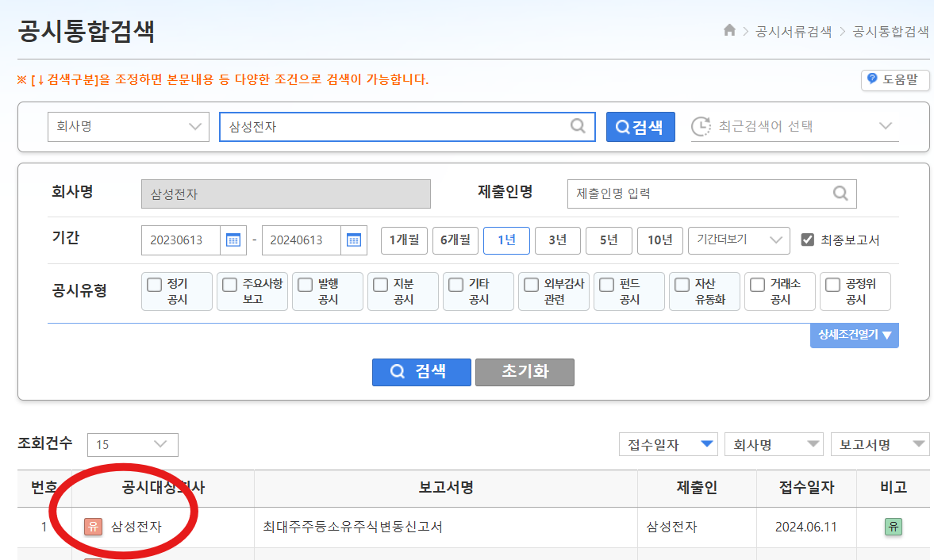This screenshot has width=934, height=560.
Task: Click the 초기화 reset button
Action: click(524, 372)
